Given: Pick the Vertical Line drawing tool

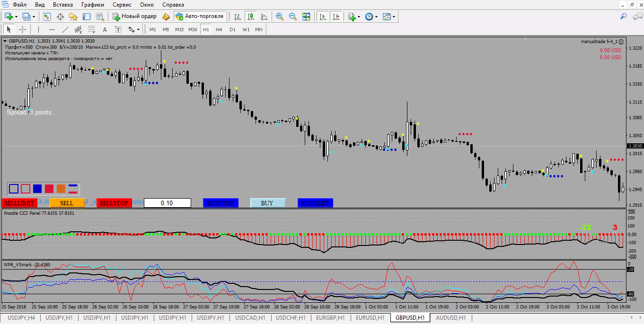Looking at the screenshot, I should (x=39, y=29).
